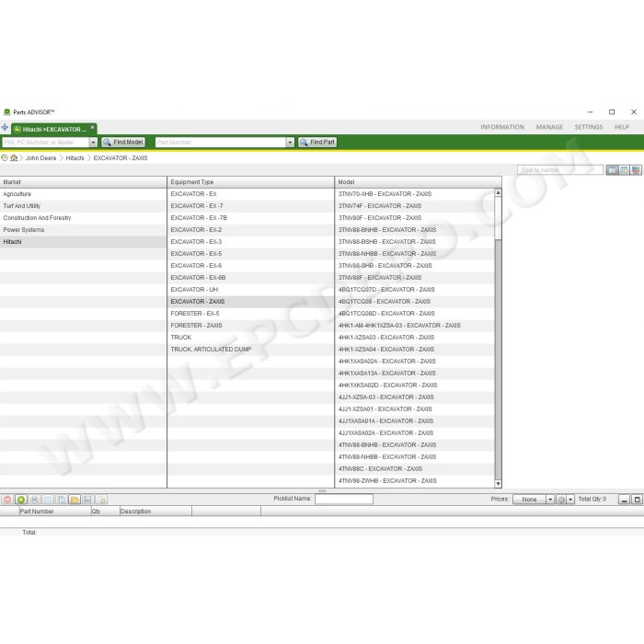Click the Find Part button
The height and width of the screenshot is (644, 644).
click(317, 142)
